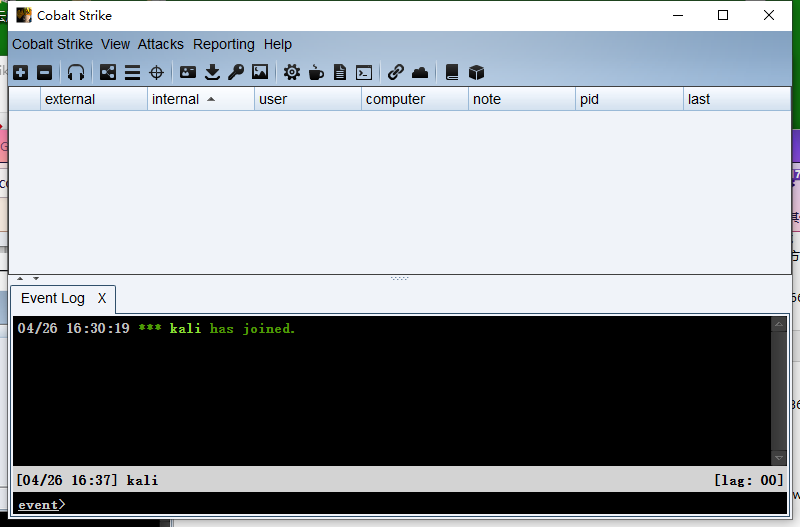
Task: Show targets via the crosshair icon
Action: (156, 72)
